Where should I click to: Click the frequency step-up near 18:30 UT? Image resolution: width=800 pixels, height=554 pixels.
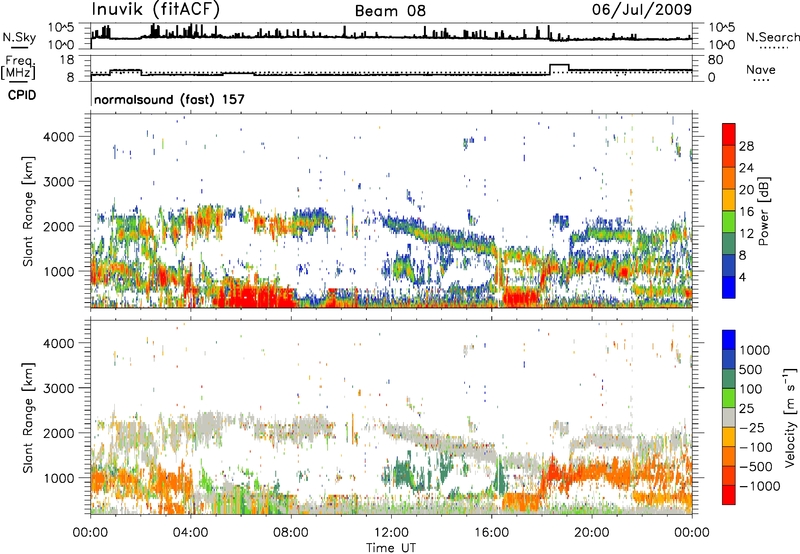(x=559, y=65)
